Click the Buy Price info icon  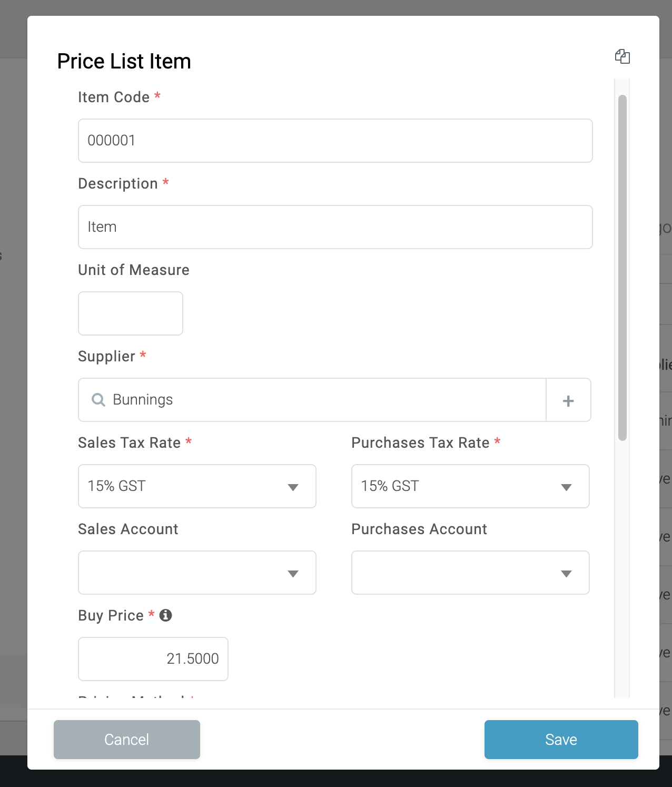coord(165,615)
